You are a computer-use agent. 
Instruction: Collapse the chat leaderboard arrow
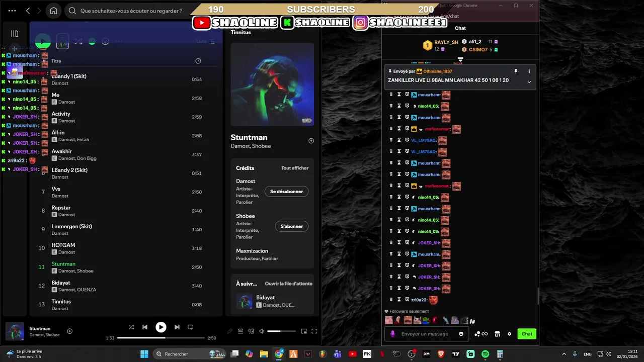pyautogui.click(x=460, y=59)
